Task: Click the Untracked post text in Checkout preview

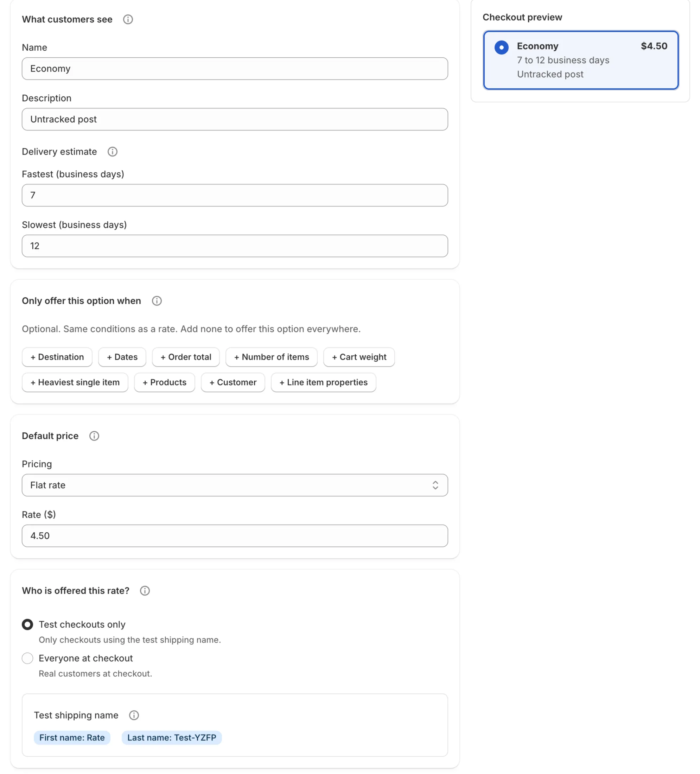Action: click(x=550, y=74)
